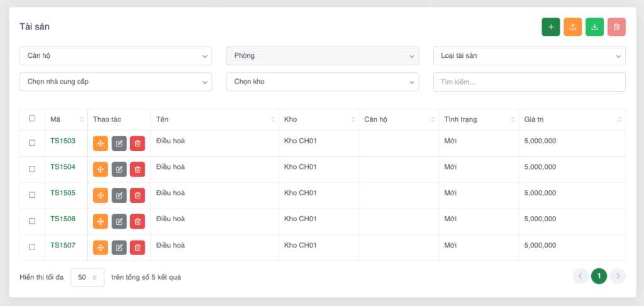Open the TS1504 asset code link

click(63, 167)
